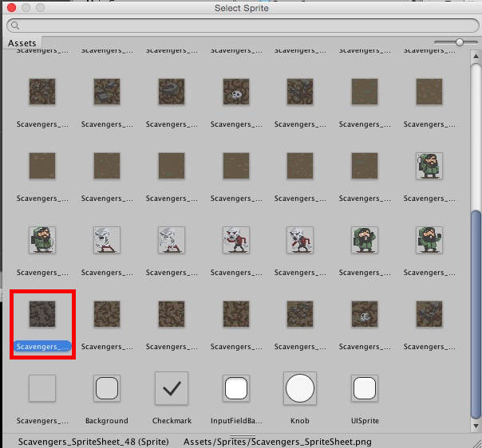The image size is (482, 448).
Task: Select the backpack player sprite beside plain dirt tiles
Action: click(x=429, y=166)
